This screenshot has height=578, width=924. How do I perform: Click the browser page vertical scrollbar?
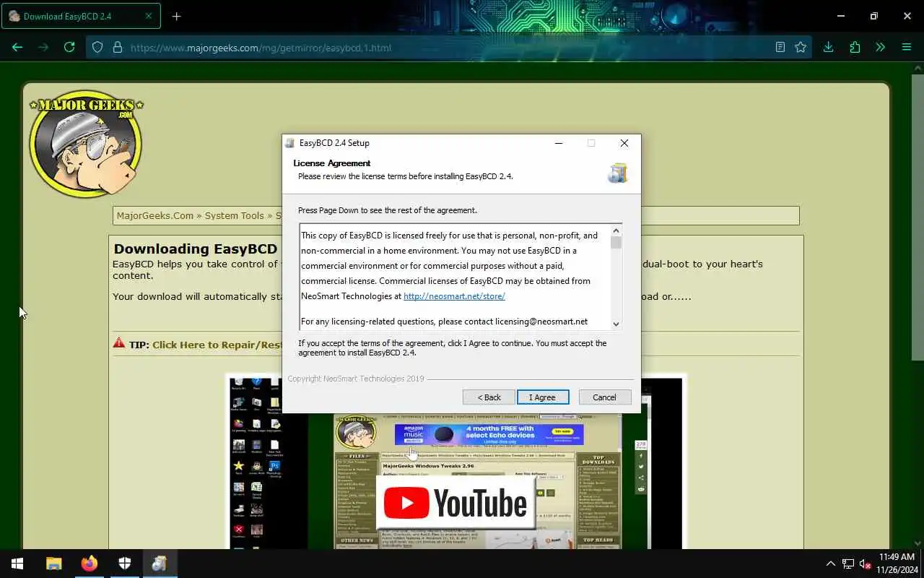tap(918, 217)
